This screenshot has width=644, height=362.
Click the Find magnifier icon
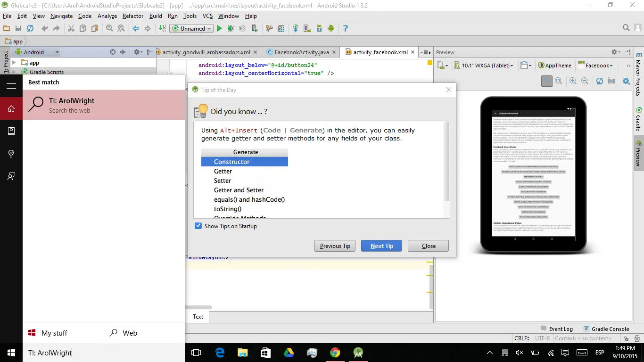[109, 29]
